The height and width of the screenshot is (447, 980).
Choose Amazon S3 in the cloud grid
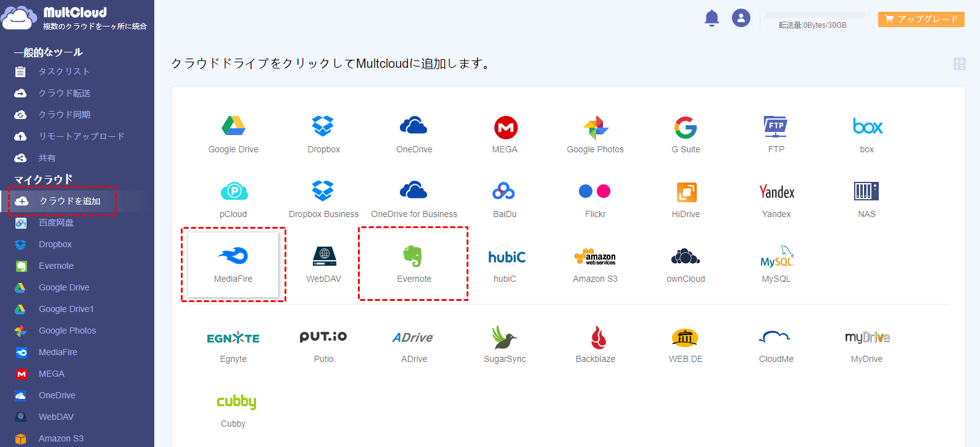596,265
